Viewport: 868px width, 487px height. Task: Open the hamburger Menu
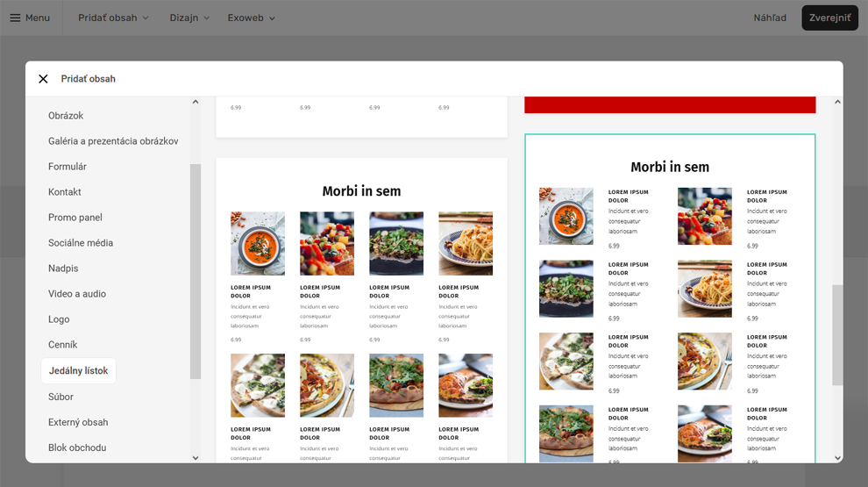pyautogui.click(x=30, y=18)
